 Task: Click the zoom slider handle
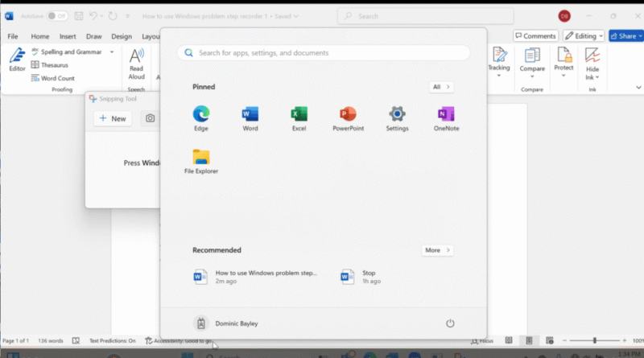[x=594, y=340]
